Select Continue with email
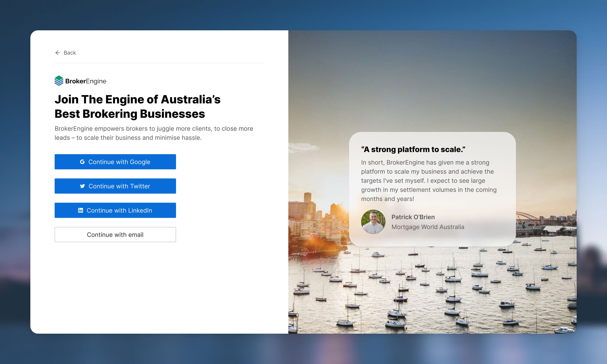607x364 pixels. point(115,235)
